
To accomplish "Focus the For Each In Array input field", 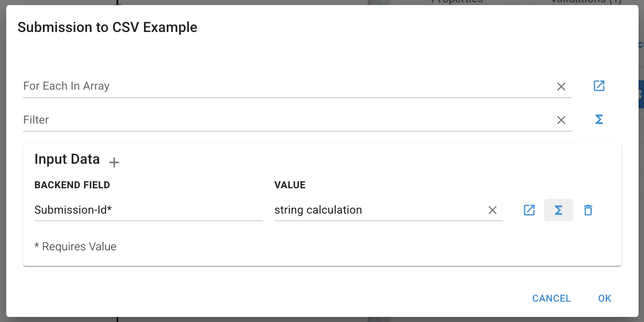I will pos(234,86).
